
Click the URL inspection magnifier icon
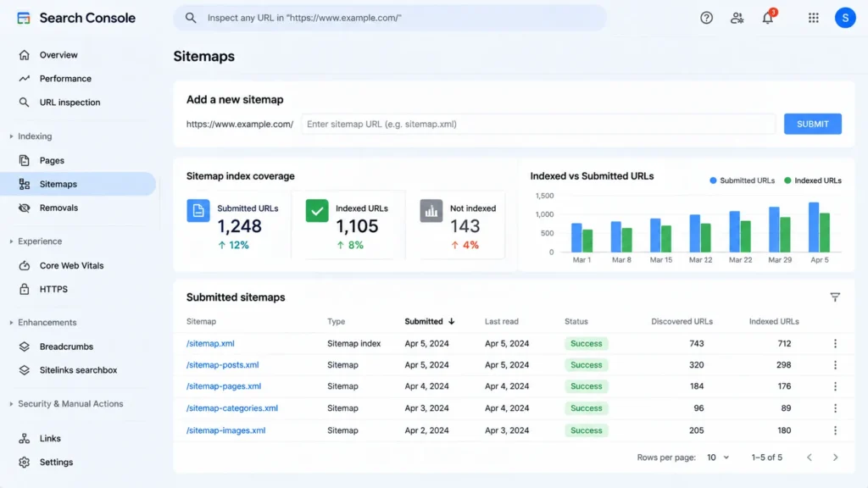[x=24, y=103]
